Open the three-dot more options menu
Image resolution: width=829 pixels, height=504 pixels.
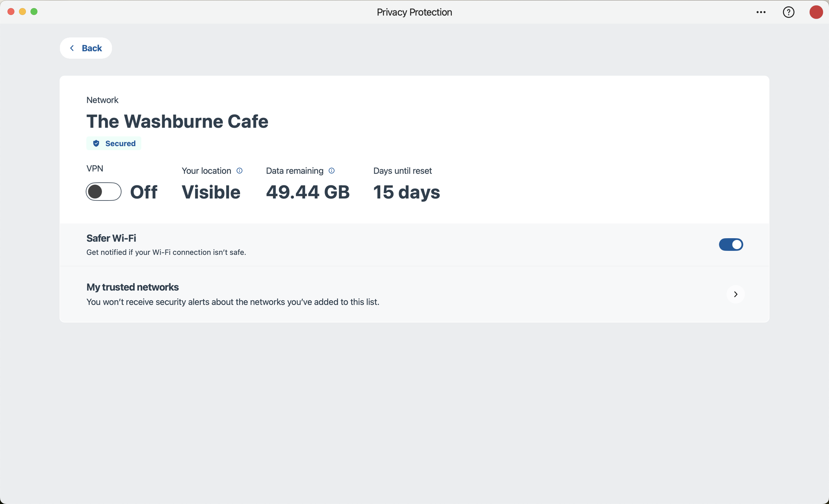tap(761, 12)
